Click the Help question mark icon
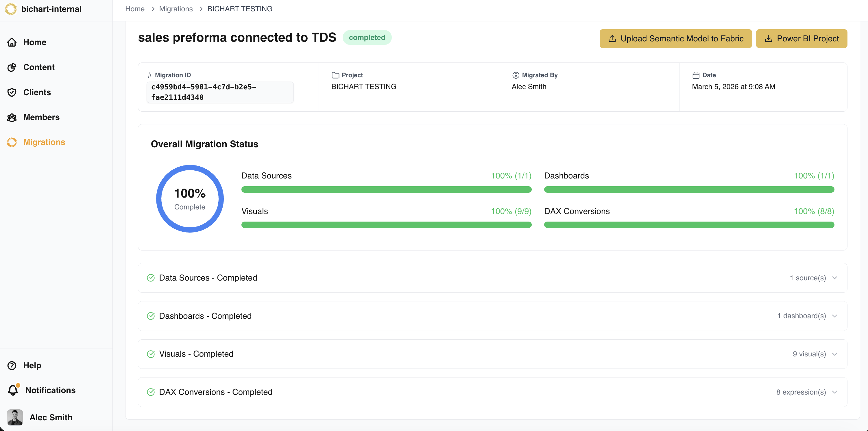Screen dimensions: 868x431 pyautogui.click(x=12, y=365)
